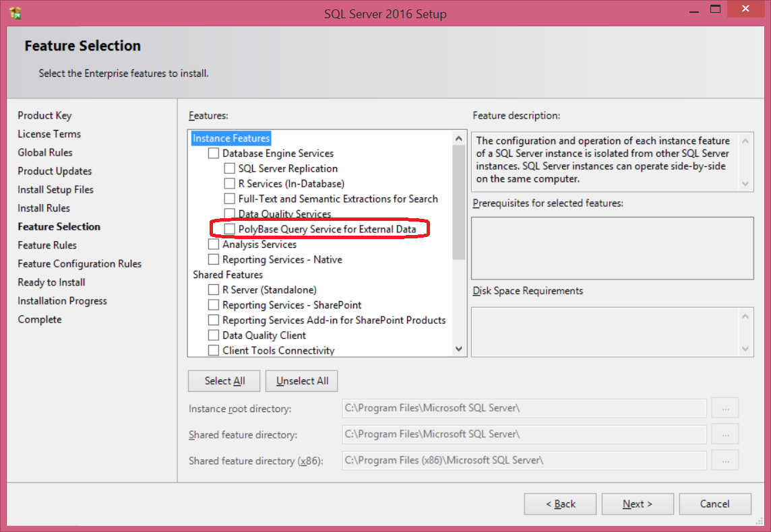Screen dimensions: 771x532
Task: Select Feature Configuration Rules step
Action: point(80,264)
